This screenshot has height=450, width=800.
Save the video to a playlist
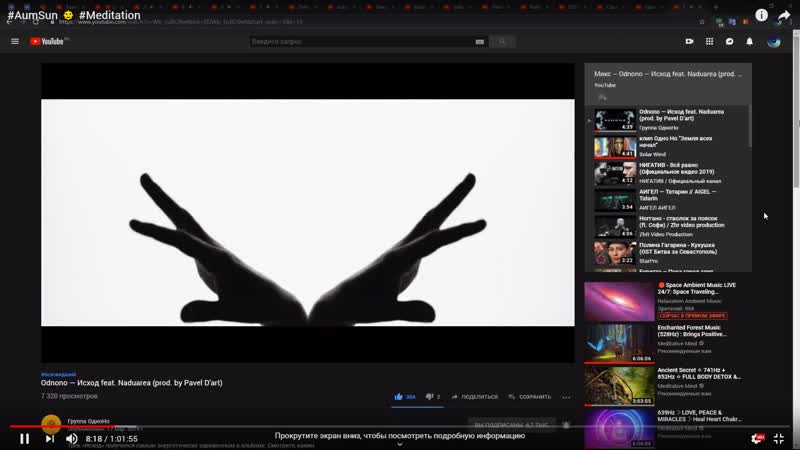tap(530, 396)
